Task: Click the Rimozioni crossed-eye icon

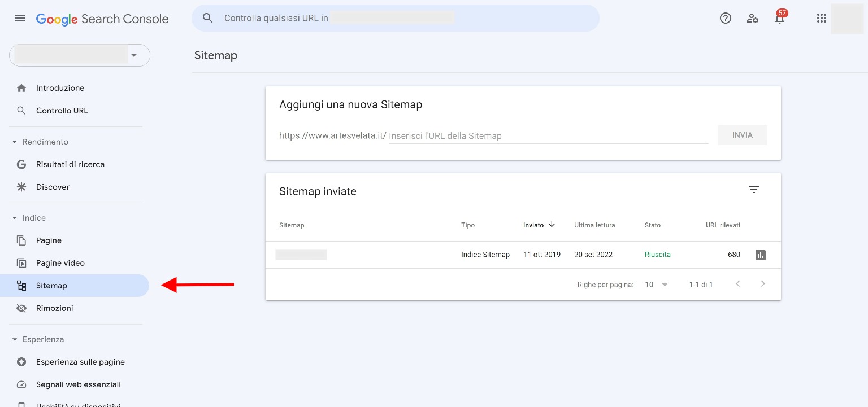Action: point(21,308)
